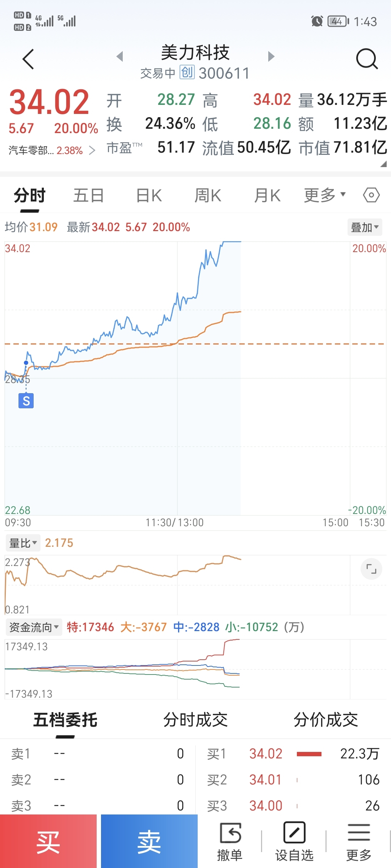Go to previous stock with left triangle
391x868 pixels.
120,56
